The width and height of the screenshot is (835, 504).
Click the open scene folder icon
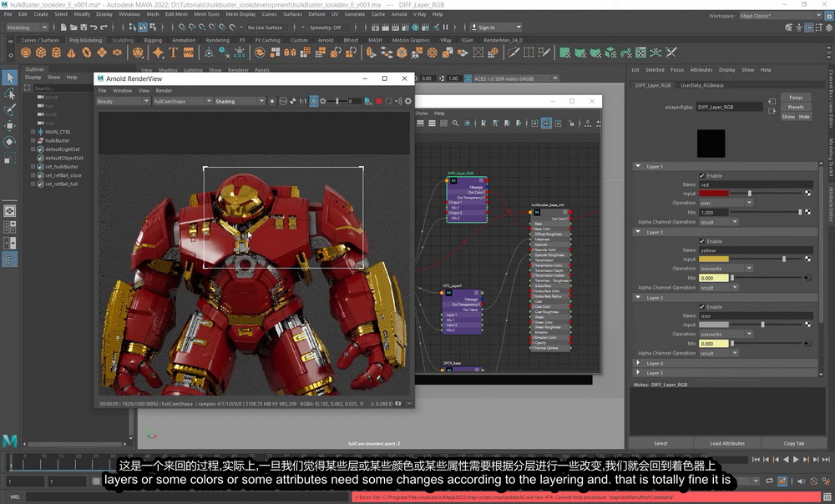73,28
